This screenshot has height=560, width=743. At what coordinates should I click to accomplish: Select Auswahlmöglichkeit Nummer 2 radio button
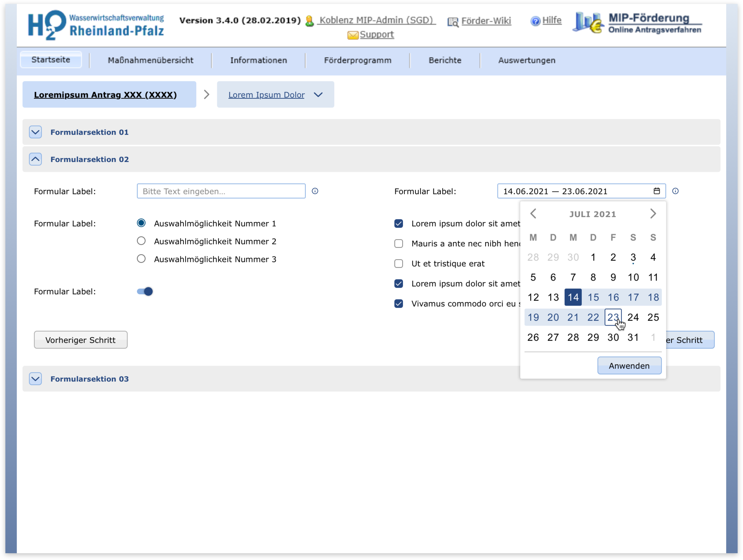click(x=141, y=241)
